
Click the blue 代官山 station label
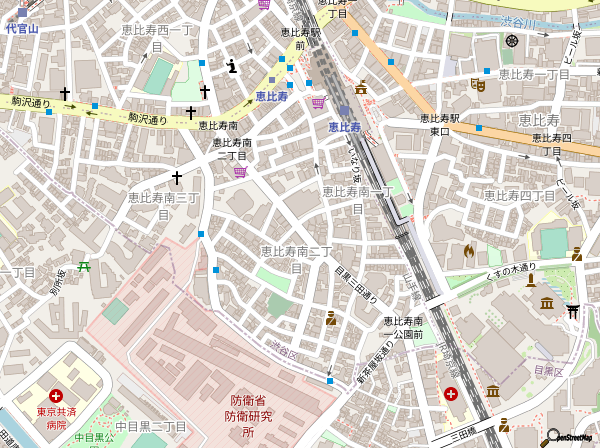click(21, 29)
